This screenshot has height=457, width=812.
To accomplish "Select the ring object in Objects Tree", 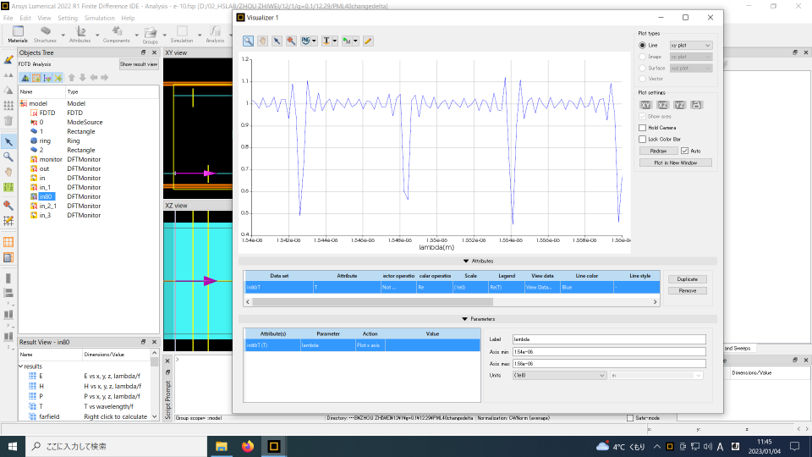I will click(x=45, y=141).
